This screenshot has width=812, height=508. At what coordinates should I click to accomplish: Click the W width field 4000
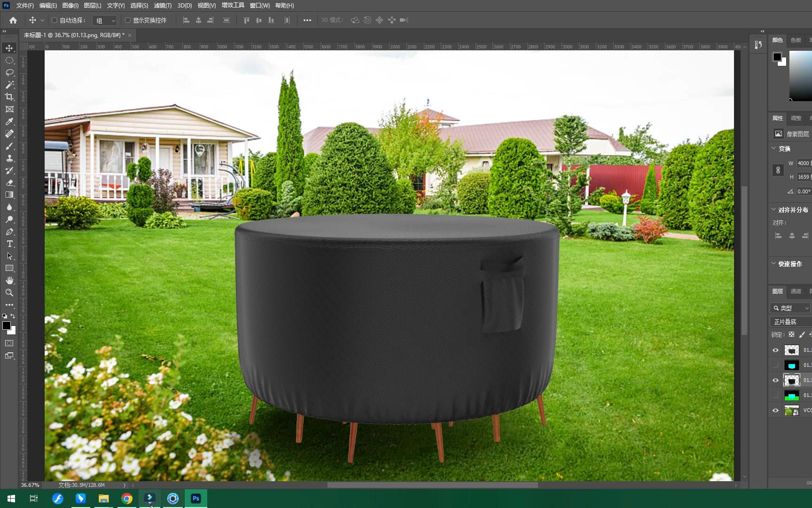click(x=804, y=163)
